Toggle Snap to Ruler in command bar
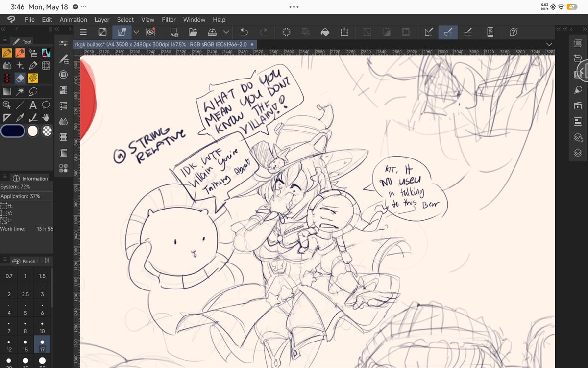 429,32
